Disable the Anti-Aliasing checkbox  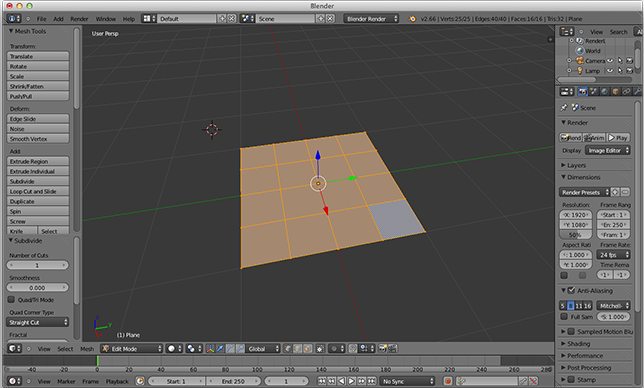(571, 290)
